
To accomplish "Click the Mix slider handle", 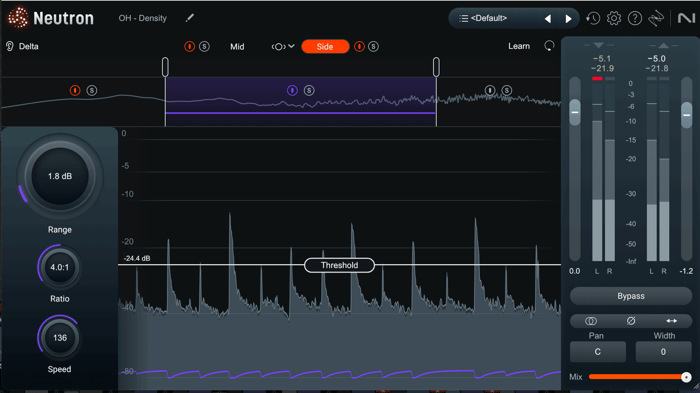I will [686, 377].
